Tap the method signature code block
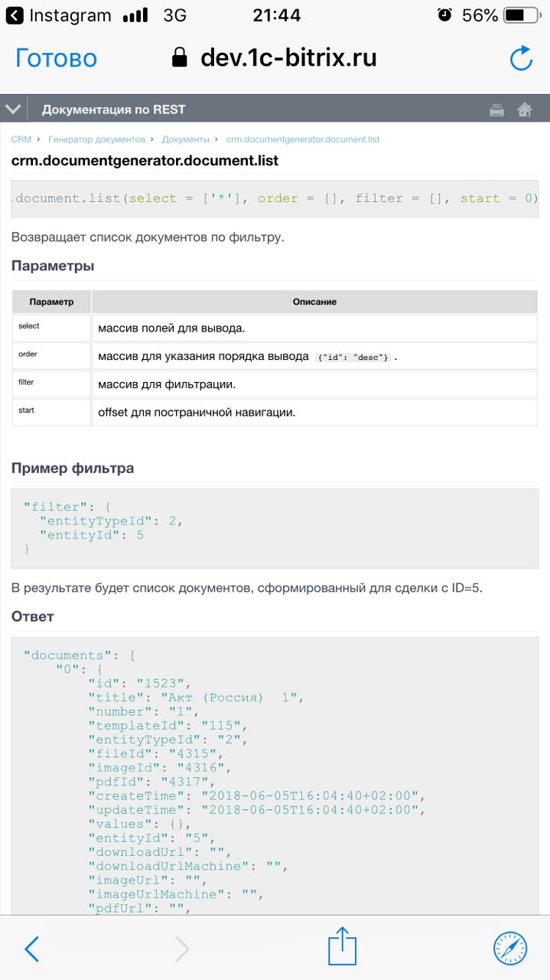This screenshot has width=550, height=980. click(275, 198)
